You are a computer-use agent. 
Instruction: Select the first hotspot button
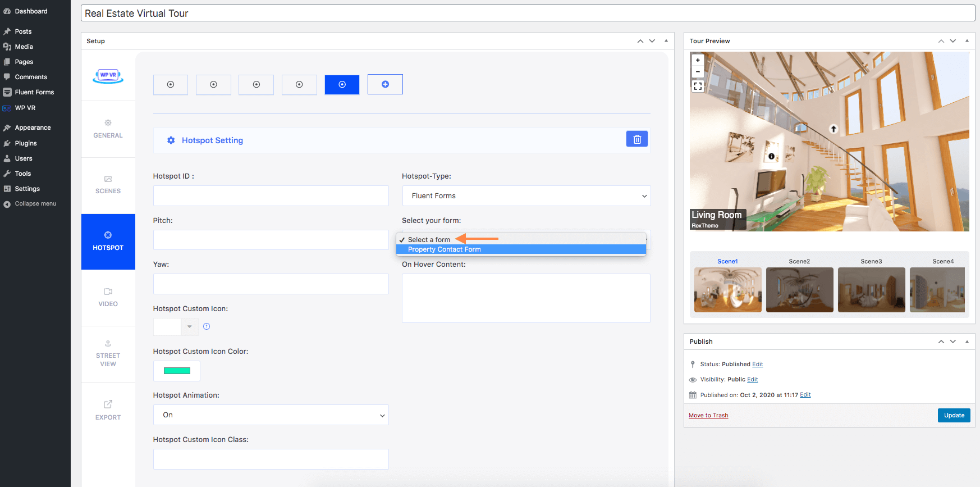point(171,84)
